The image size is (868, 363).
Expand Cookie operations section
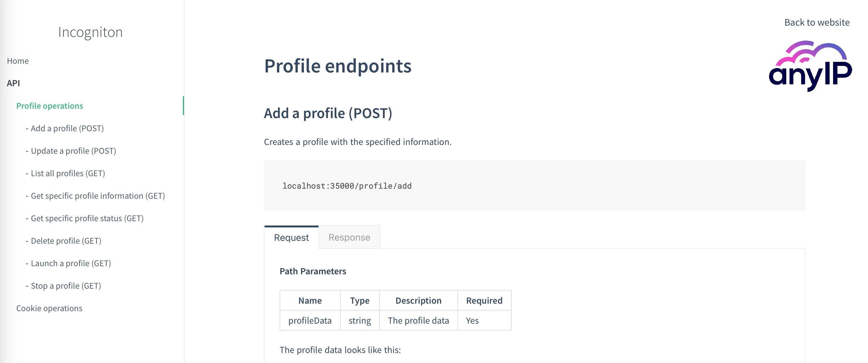tap(49, 308)
